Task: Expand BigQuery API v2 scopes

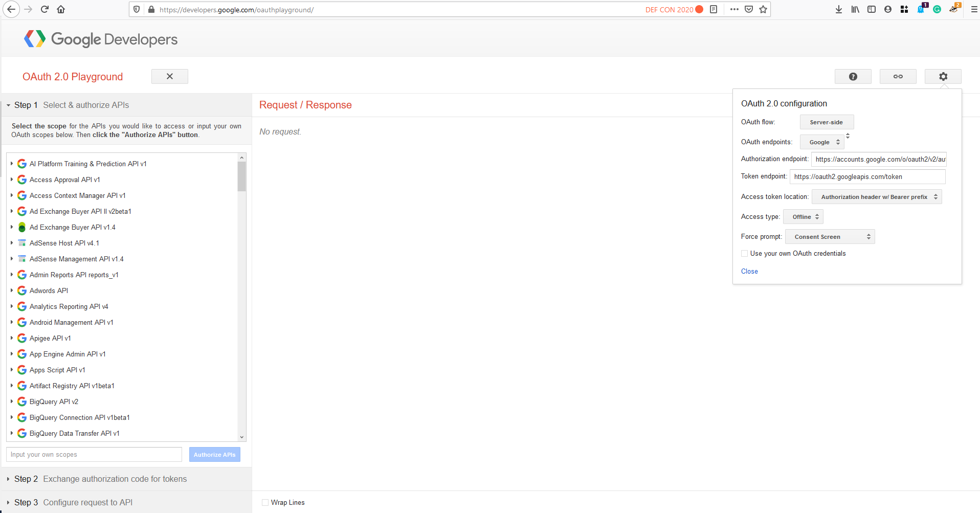Action: (x=12, y=402)
